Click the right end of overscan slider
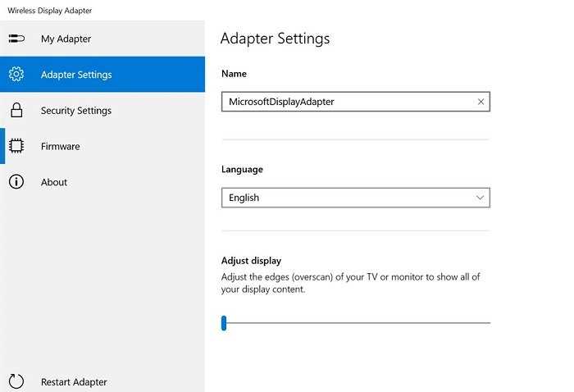This screenshot has width=574, height=392. [489, 323]
